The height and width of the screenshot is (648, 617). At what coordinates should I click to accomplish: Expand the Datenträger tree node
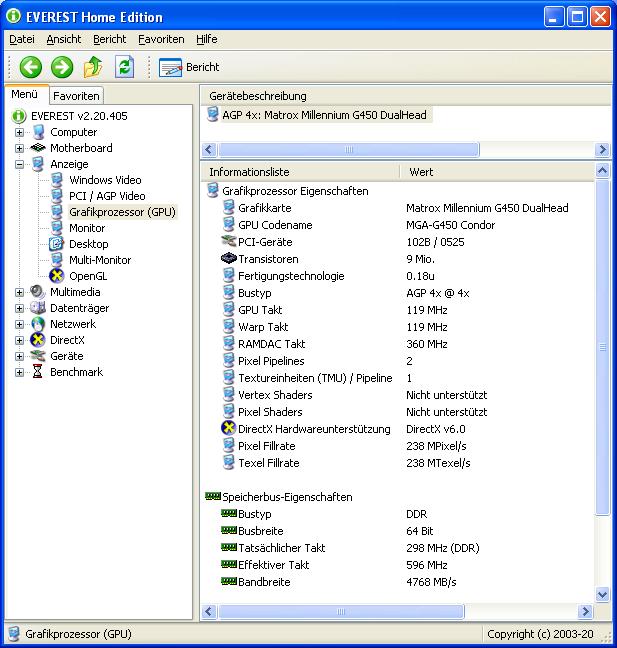point(19,308)
